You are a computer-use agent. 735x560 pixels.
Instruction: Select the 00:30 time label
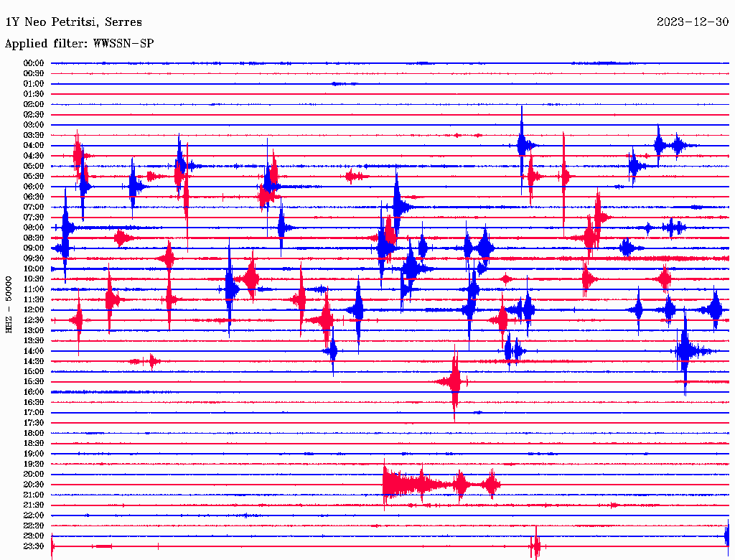(34, 74)
